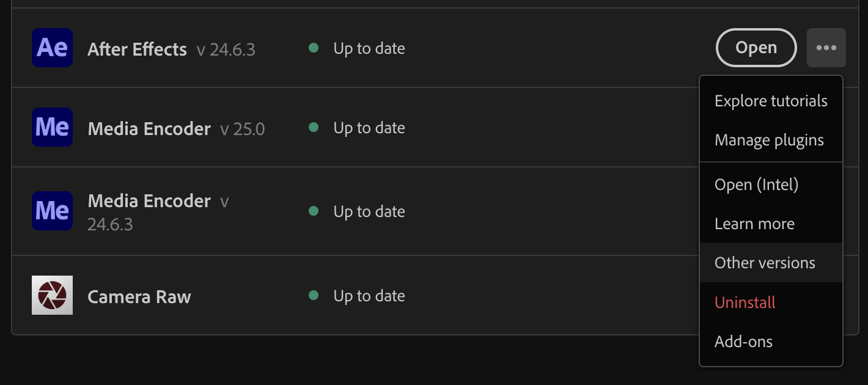Open Other versions from the menu
868x385 pixels.
[771, 263]
